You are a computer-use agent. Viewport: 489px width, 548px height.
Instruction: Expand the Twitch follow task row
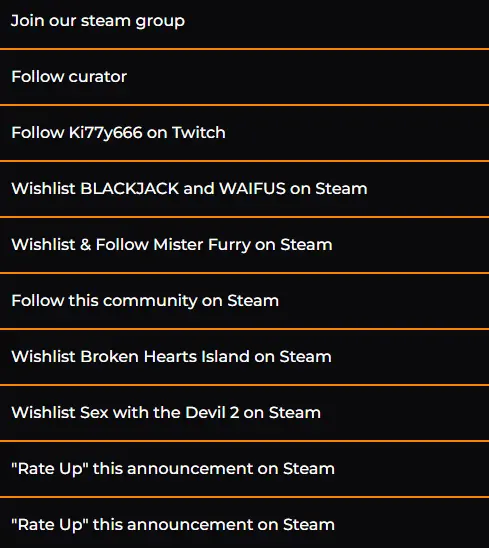[x=244, y=133]
